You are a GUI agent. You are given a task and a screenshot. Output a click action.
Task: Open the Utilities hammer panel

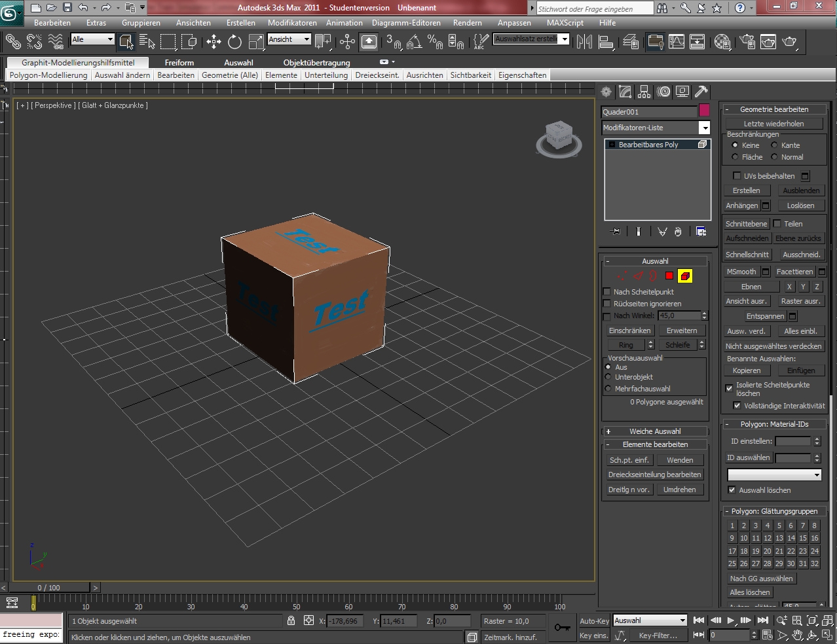(x=701, y=92)
